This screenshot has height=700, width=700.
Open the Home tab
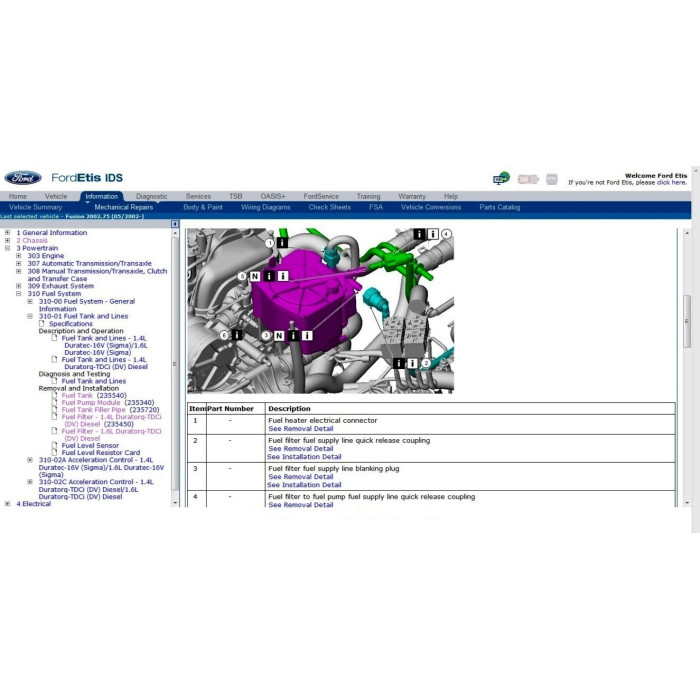[18, 196]
